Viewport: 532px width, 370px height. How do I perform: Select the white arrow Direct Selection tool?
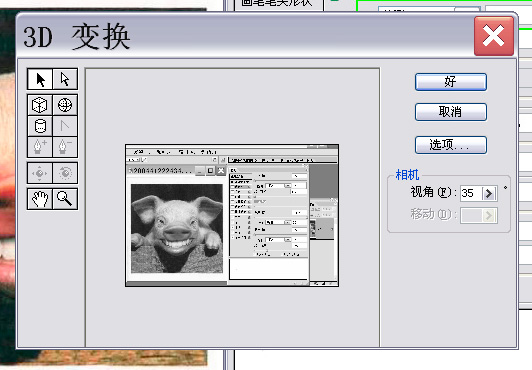(x=65, y=79)
